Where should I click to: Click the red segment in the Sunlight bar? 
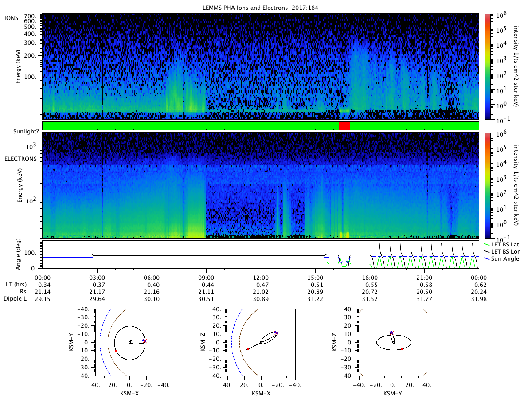tap(344, 126)
